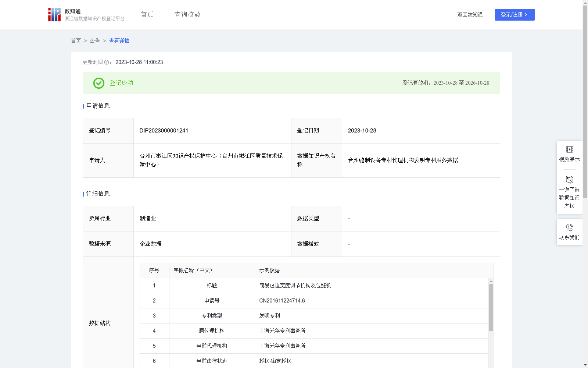The height and width of the screenshot is (368, 588).
Task: Click the page scroll-down arrow
Action: click(585, 365)
